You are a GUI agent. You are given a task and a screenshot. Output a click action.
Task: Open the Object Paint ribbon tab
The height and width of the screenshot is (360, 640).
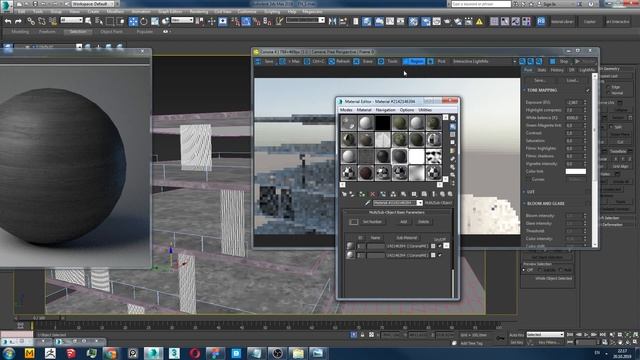(x=111, y=31)
